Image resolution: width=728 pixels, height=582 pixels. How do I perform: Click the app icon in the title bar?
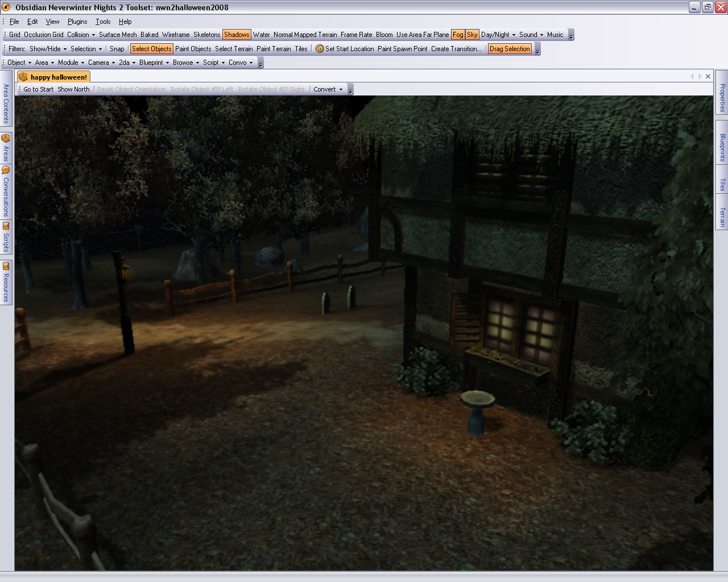click(6, 7)
